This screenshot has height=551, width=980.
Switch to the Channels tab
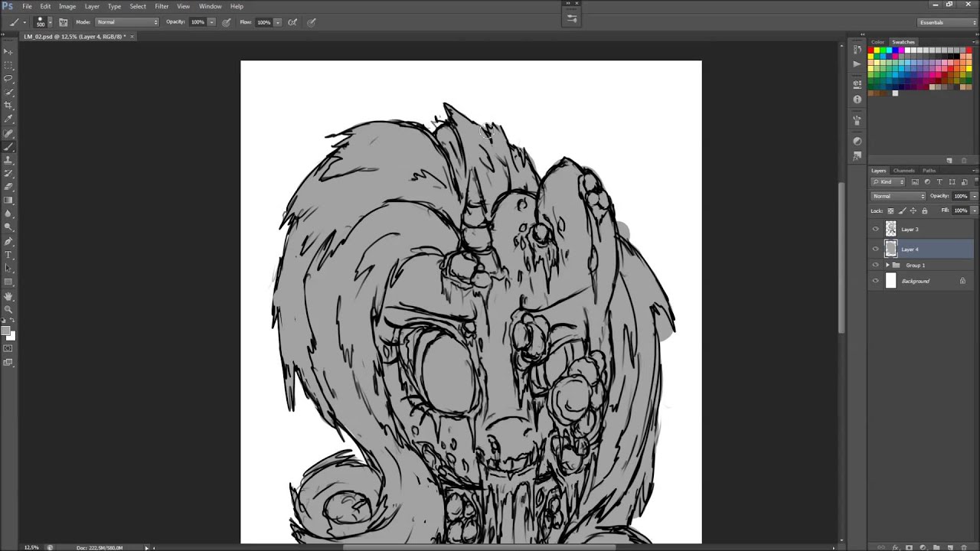tap(903, 171)
